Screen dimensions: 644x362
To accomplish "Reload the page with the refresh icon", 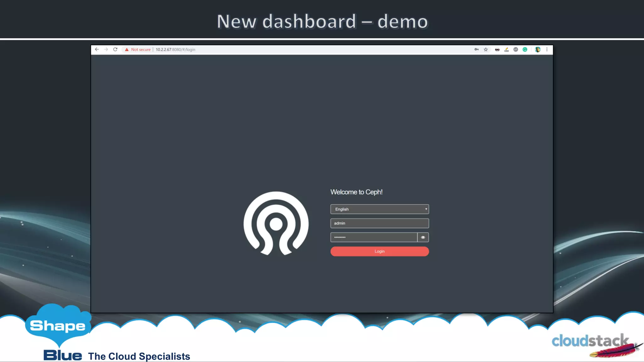I will [x=115, y=50].
